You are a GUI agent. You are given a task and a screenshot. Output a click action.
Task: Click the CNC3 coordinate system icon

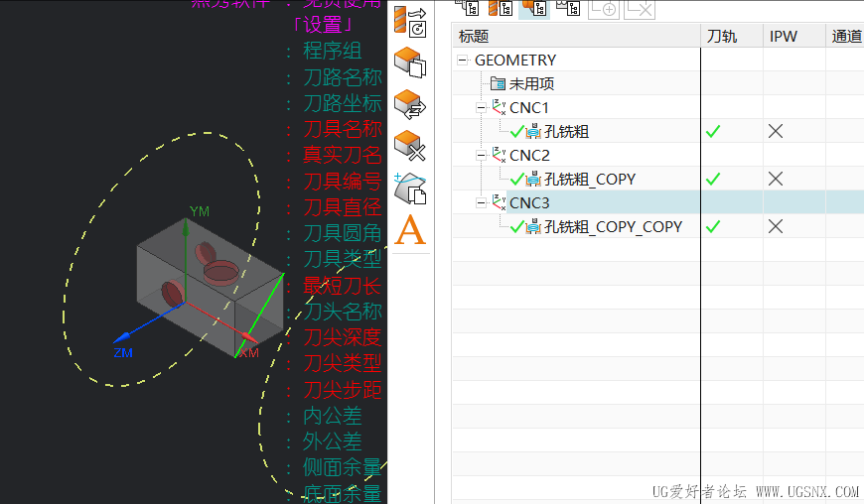coord(499,202)
